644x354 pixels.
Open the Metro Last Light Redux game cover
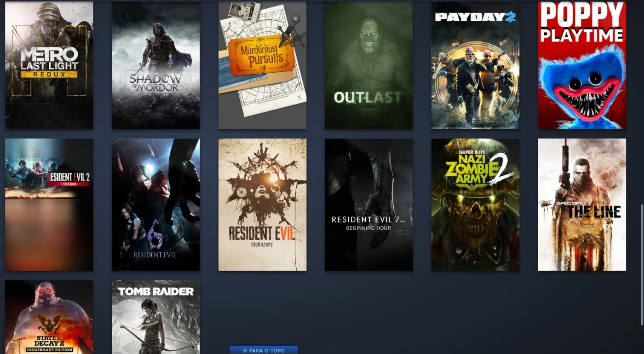click(x=49, y=65)
